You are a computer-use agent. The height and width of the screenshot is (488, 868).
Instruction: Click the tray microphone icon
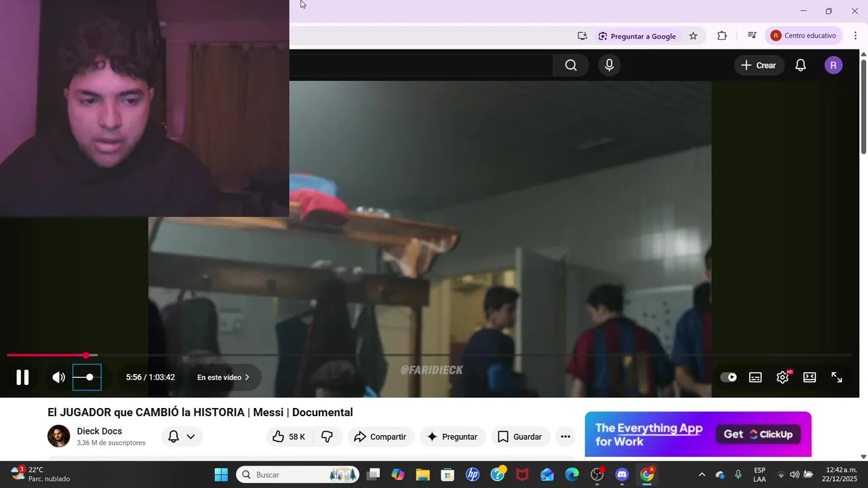click(x=738, y=474)
